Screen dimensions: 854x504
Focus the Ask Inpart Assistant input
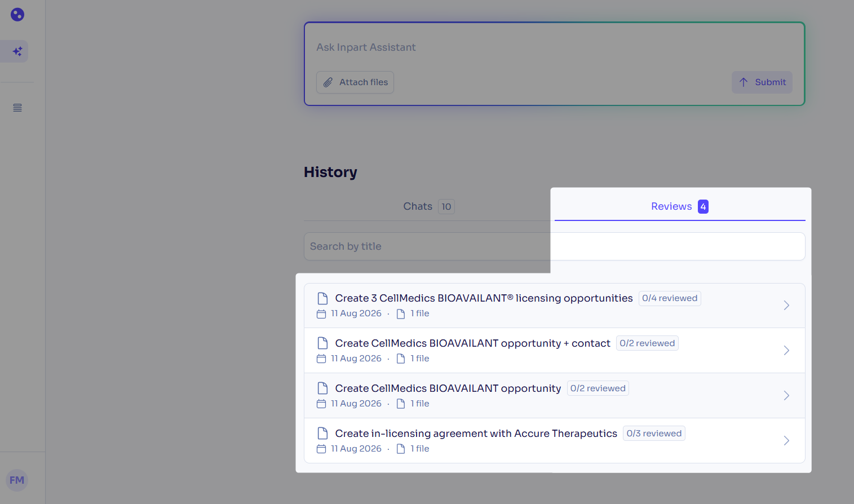coord(555,47)
